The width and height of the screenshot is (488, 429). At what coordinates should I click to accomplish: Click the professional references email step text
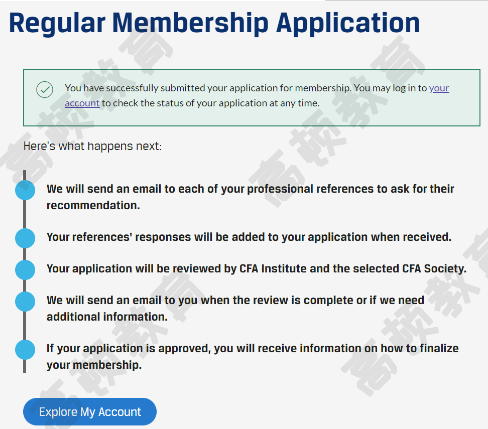click(250, 197)
